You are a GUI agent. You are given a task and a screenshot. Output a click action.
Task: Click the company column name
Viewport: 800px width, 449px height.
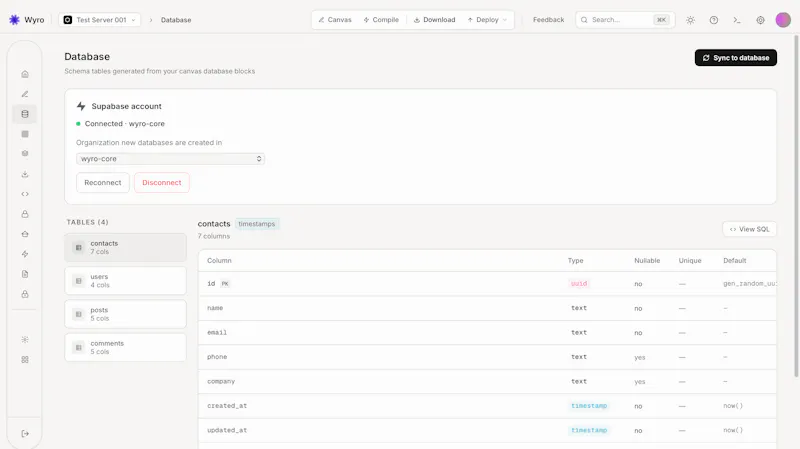[221, 382]
